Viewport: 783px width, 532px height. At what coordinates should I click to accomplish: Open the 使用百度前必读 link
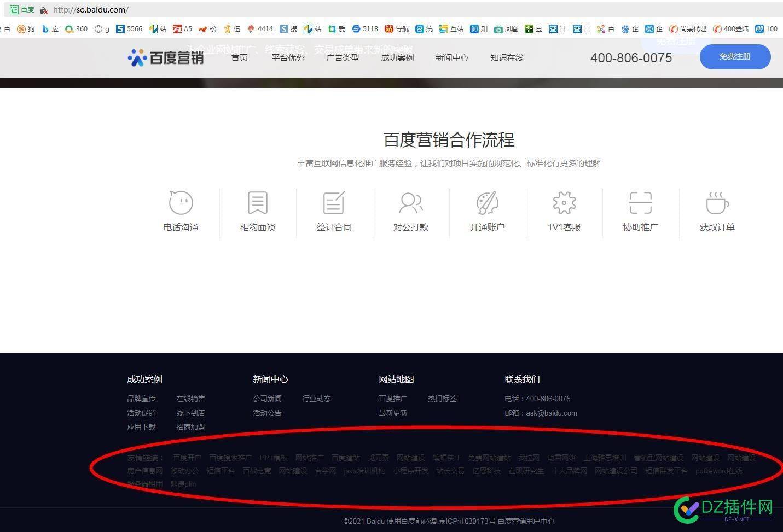pos(411,521)
